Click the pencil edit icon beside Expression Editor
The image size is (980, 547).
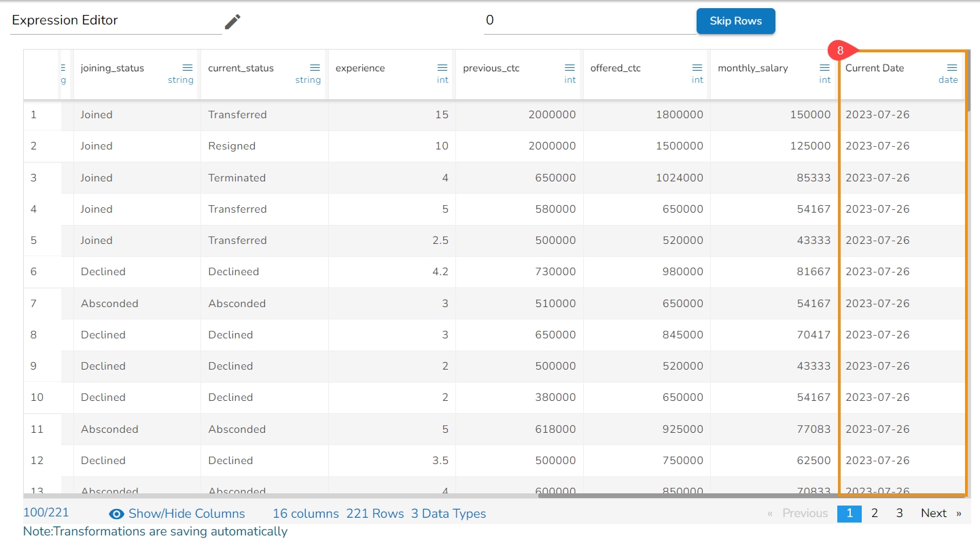pos(232,22)
